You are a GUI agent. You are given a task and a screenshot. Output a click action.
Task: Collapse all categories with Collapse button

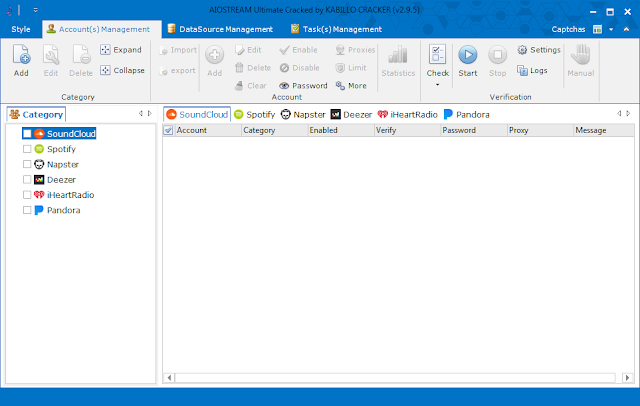(x=122, y=70)
